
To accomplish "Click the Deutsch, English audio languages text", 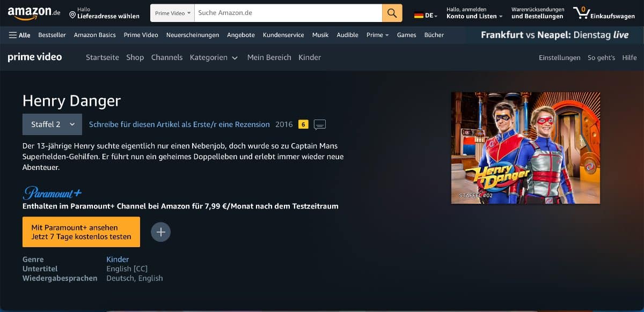I will [135, 278].
